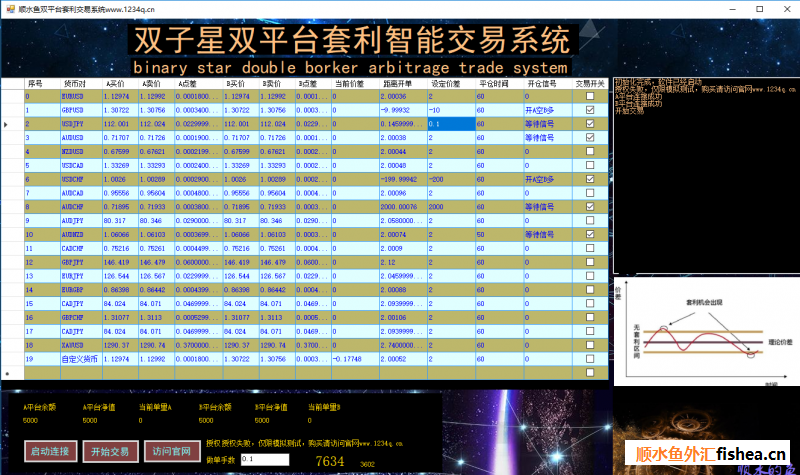
Task: Open 访问官网 website button
Action: point(174,451)
